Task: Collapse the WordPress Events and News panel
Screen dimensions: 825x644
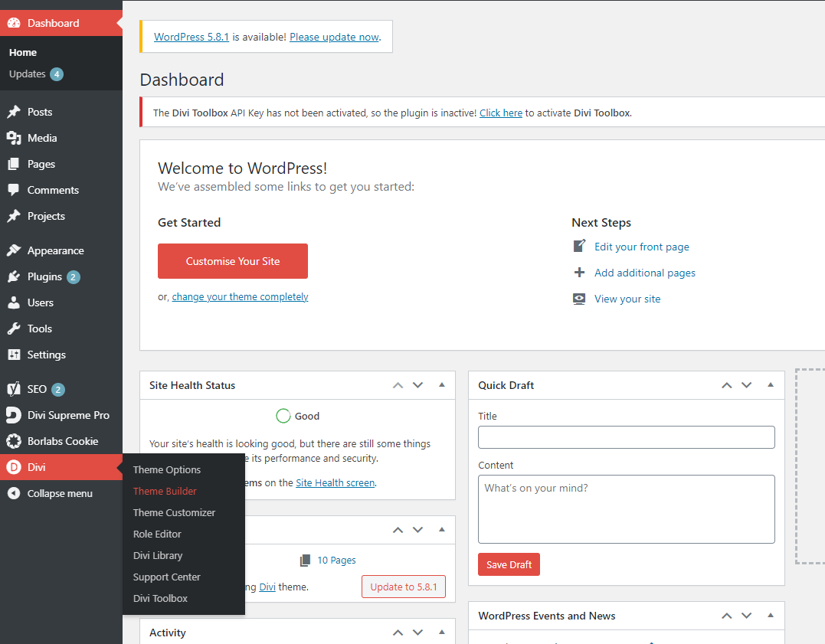Action: (771, 616)
